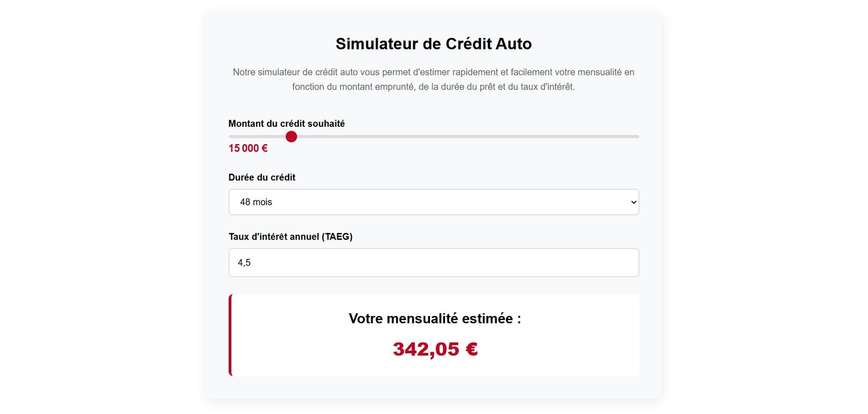868x414 pixels.
Task: Click the red credit amount slider handle
Action: click(x=291, y=137)
